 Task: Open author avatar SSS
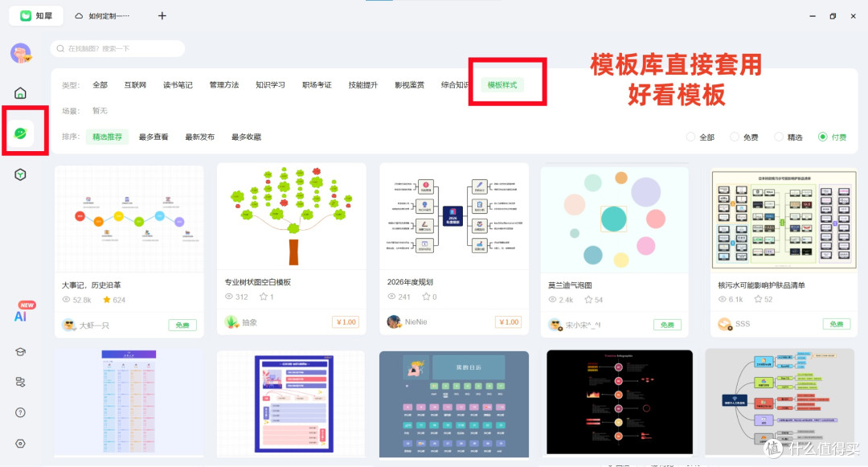725,324
